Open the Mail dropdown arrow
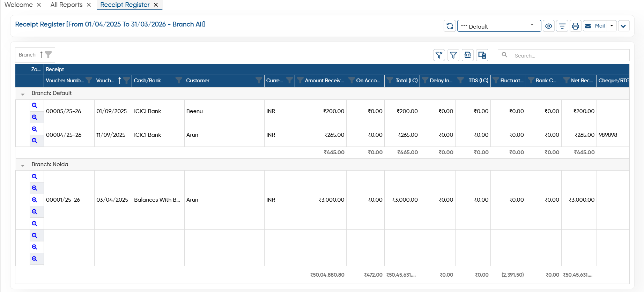 click(x=612, y=26)
